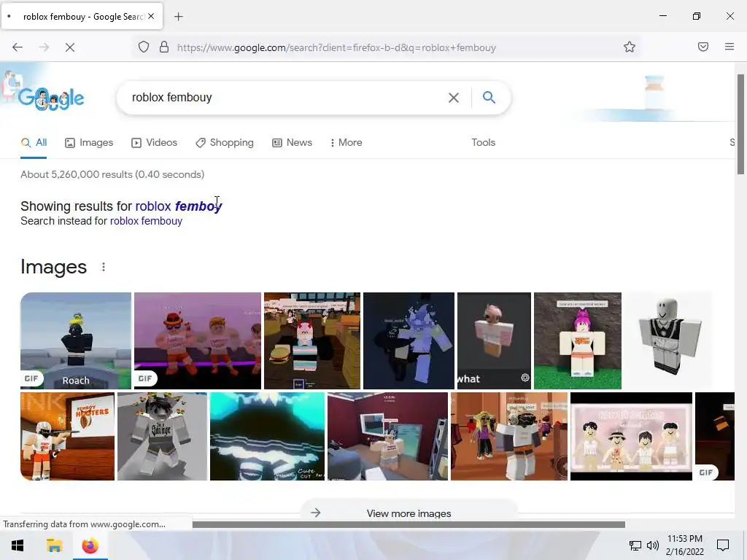The height and width of the screenshot is (560, 747).
Task: Follow corrected 'roblox femboy' link
Action: pos(179,206)
